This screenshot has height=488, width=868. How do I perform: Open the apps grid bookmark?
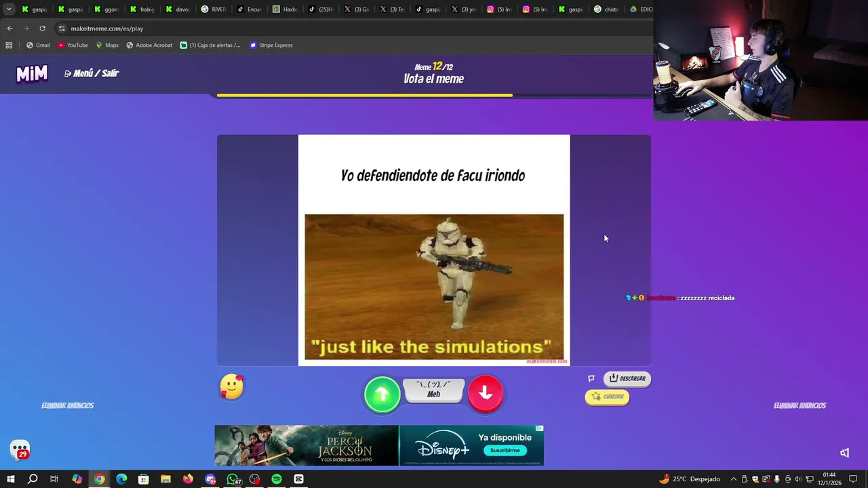point(9,45)
